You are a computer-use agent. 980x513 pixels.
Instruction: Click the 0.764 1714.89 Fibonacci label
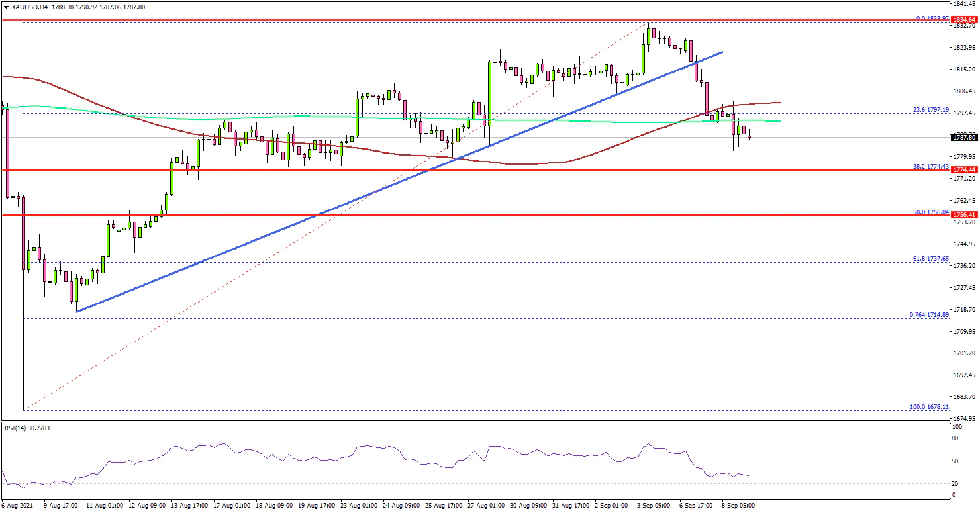point(930,315)
